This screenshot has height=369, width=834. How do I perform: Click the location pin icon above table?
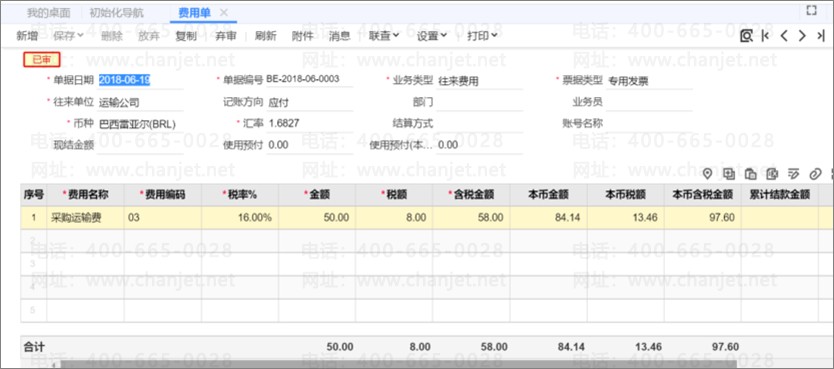(x=707, y=173)
